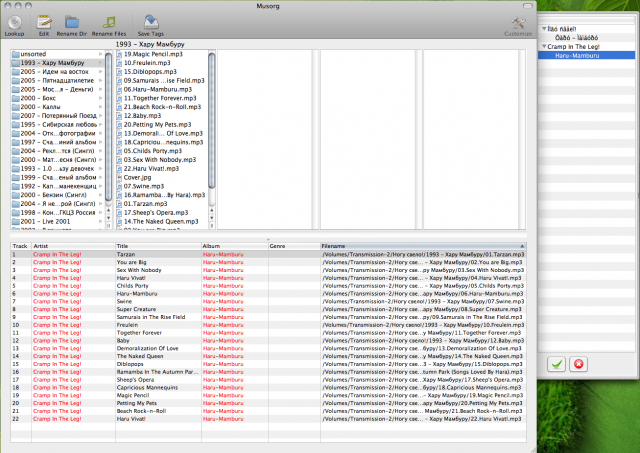Click the Super Creature title cell
This screenshot has height=453, width=640.
(x=158, y=309)
